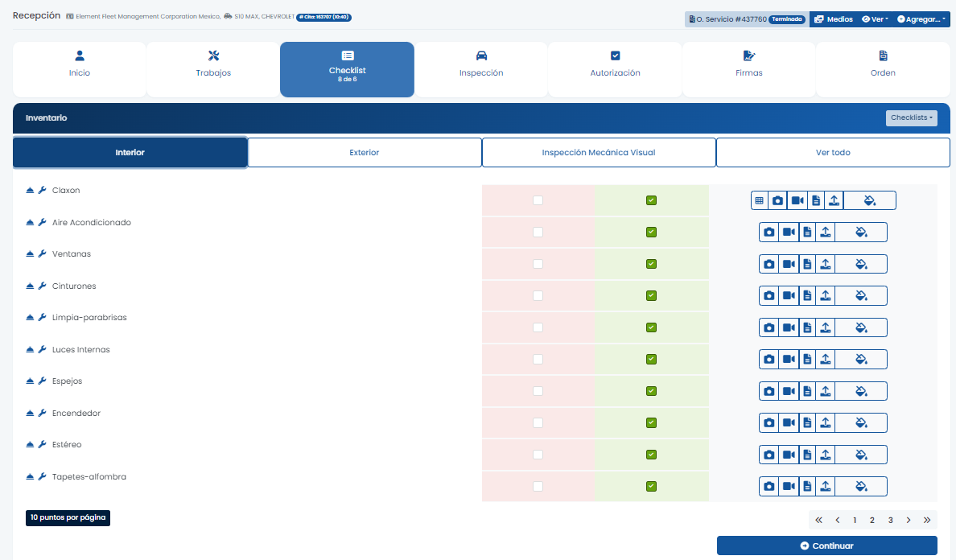Click the Medios button

(833, 19)
